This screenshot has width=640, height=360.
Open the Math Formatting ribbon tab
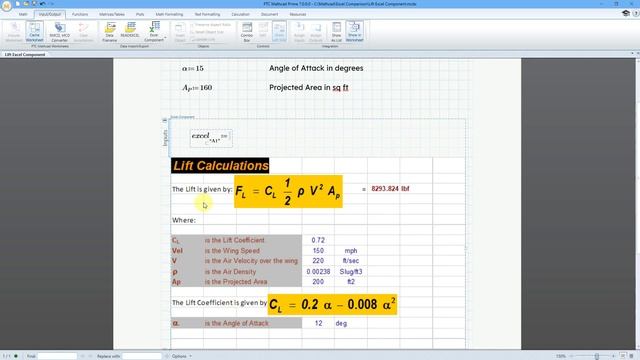(x=169, y=14)
